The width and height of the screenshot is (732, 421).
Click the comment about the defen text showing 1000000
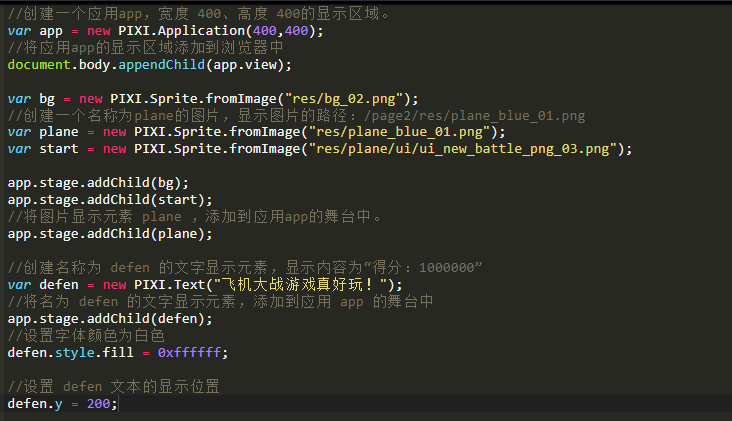pos(245,267)
